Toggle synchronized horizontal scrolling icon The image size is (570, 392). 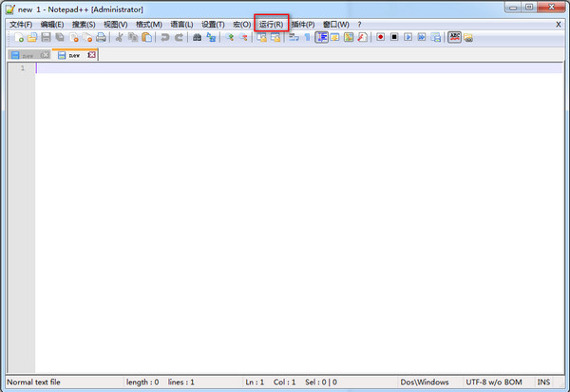[275, 37]
